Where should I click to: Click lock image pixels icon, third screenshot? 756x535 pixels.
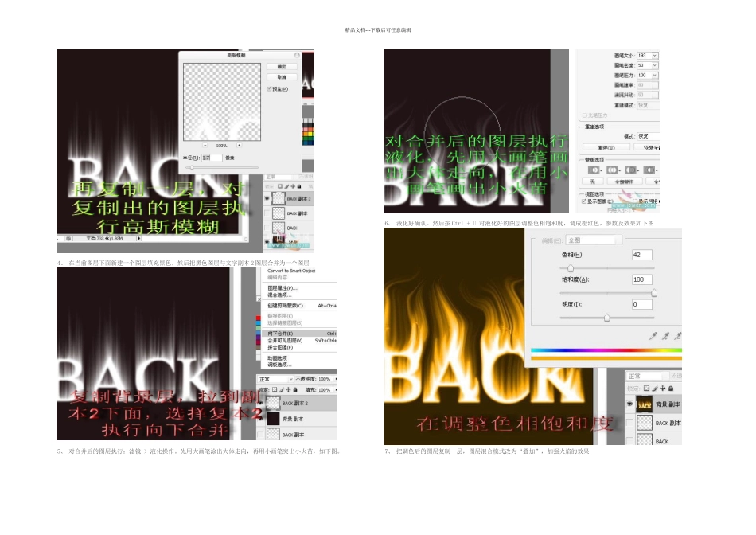pos(282,390)
